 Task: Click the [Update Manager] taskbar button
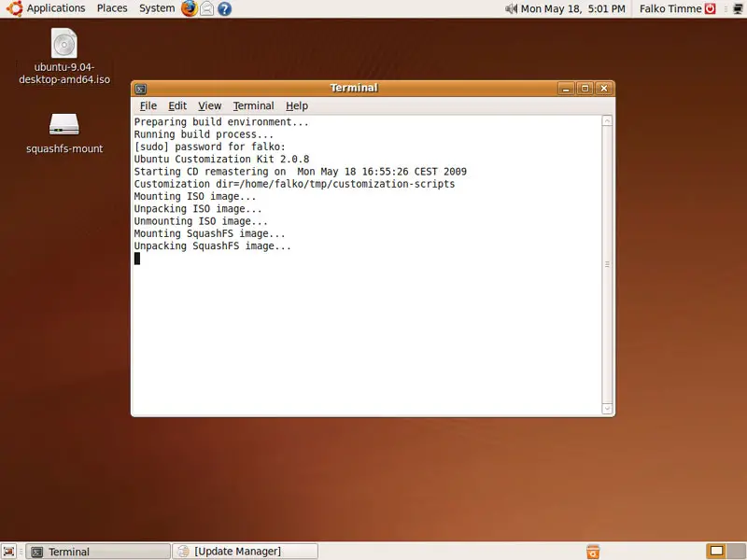pos(245,552)
